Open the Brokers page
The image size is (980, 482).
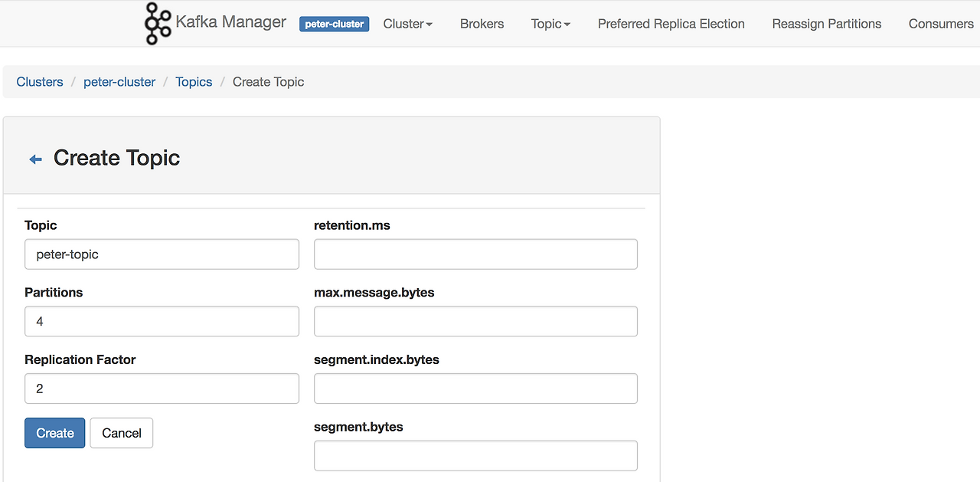[x=482, y=24]
